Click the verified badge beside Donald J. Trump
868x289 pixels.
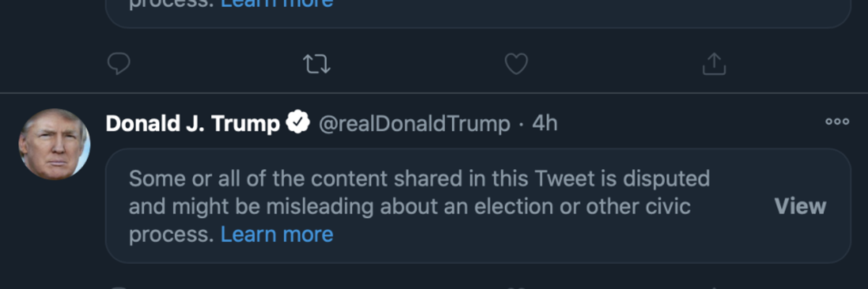point(297,124)
